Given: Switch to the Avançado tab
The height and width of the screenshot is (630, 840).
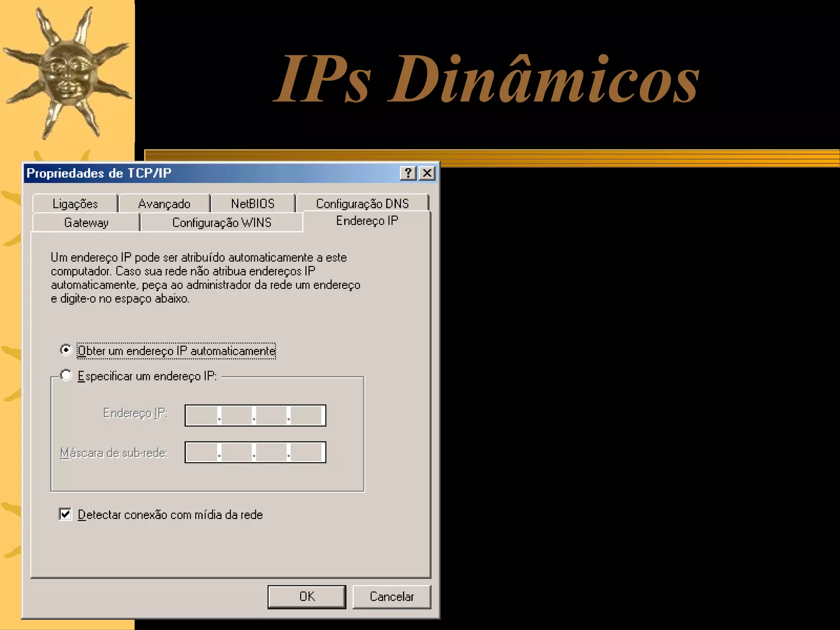Looking at the screenshot, I should tap(164, 203).
